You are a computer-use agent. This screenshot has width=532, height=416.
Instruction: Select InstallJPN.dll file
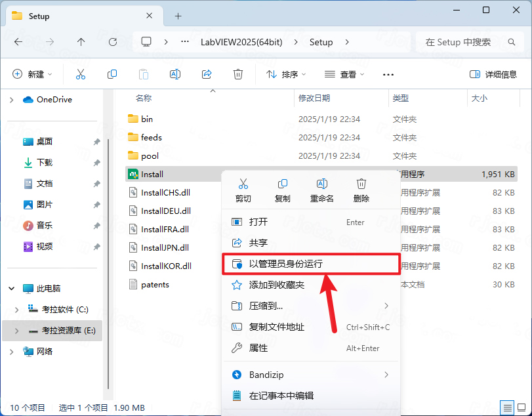[x=165, y=248]
